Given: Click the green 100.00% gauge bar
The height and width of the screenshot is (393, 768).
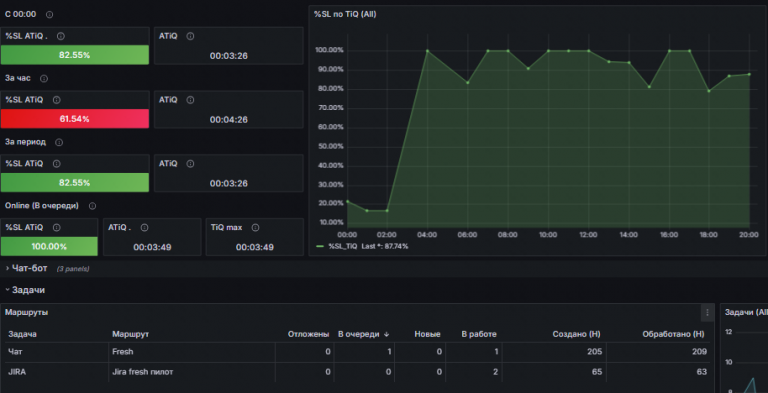Looking at the screenshot, I should [x=49, y=246].
